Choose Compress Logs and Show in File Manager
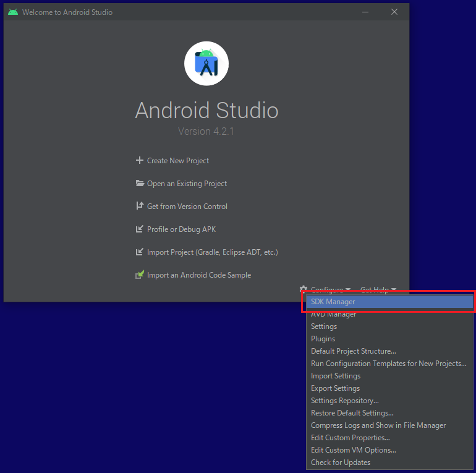 coord(389,425)
